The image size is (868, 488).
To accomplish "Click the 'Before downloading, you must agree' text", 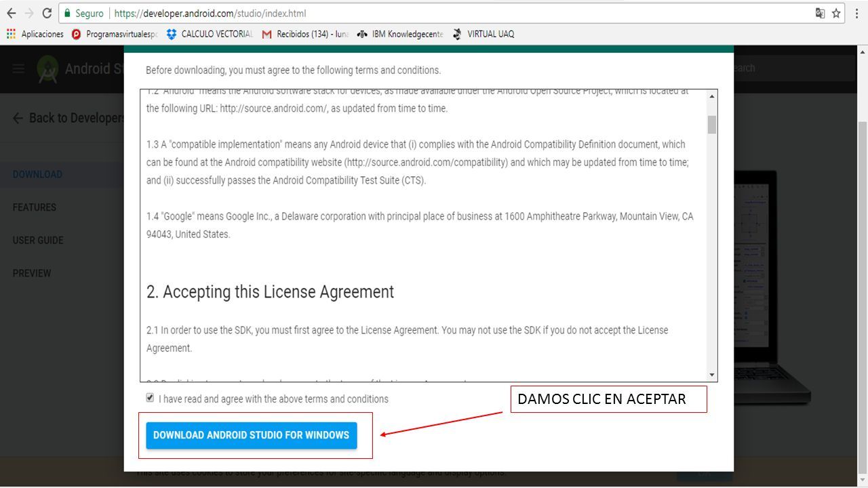I will pyautogui.click(x=293, y=70).
